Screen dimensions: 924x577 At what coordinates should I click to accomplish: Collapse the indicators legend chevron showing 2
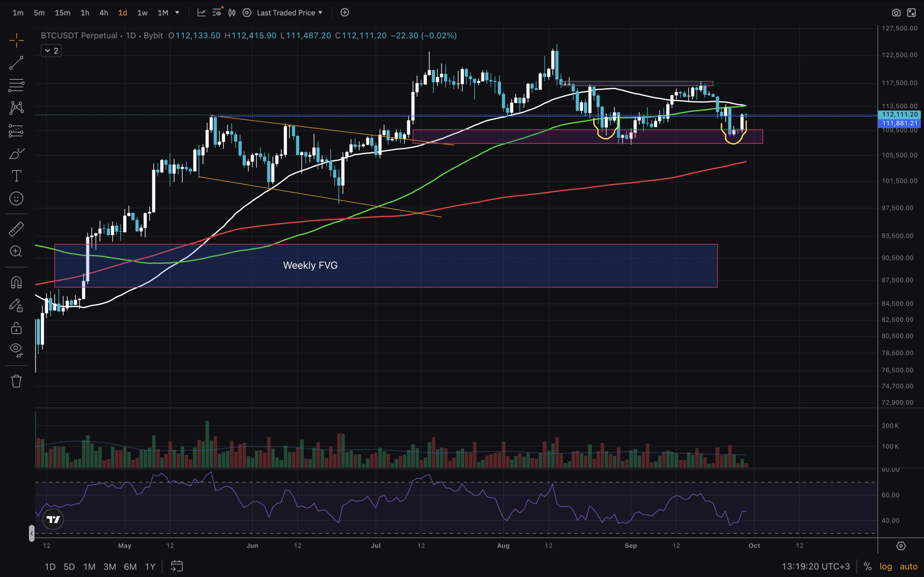pos(51,50)
